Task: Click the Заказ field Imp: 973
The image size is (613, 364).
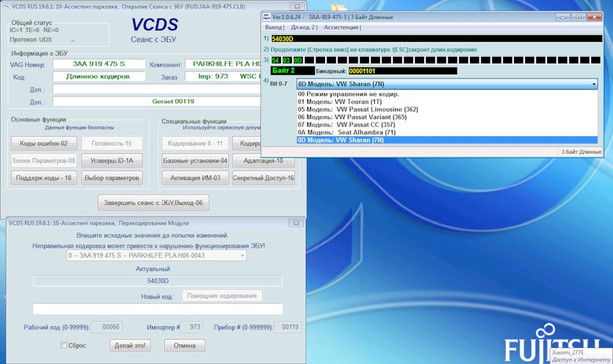Action: [x=223, y=76]
